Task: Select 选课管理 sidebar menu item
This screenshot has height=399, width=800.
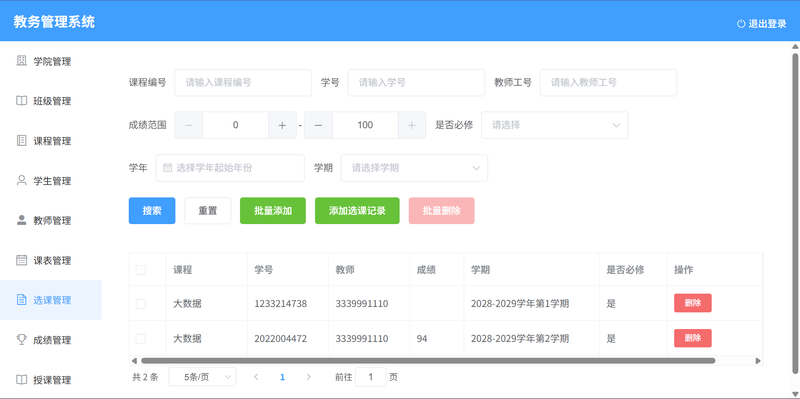Action: 51,300
